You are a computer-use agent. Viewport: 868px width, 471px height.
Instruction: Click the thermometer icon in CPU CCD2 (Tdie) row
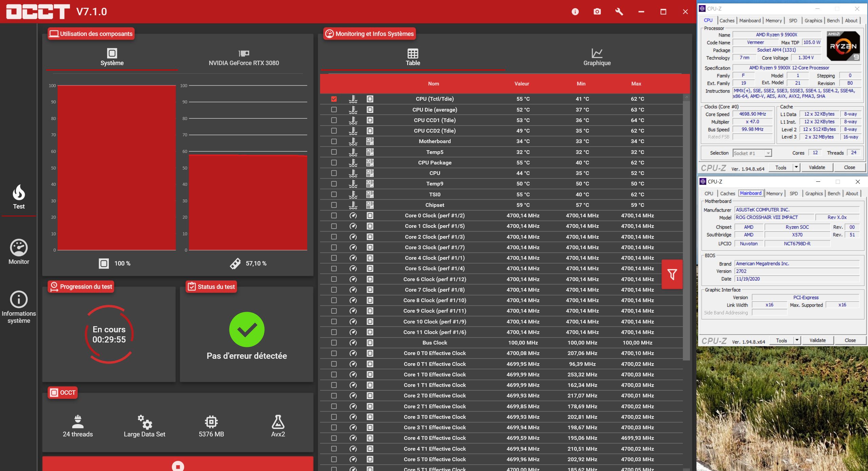click(353, 131)
